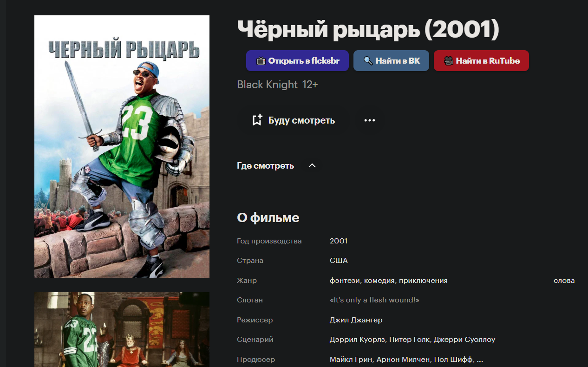Screen dimensions: 588x367
Task: Open screenwriter Дэррил Куорлз link
Action: pyautogui.click(x=358, y=340)
